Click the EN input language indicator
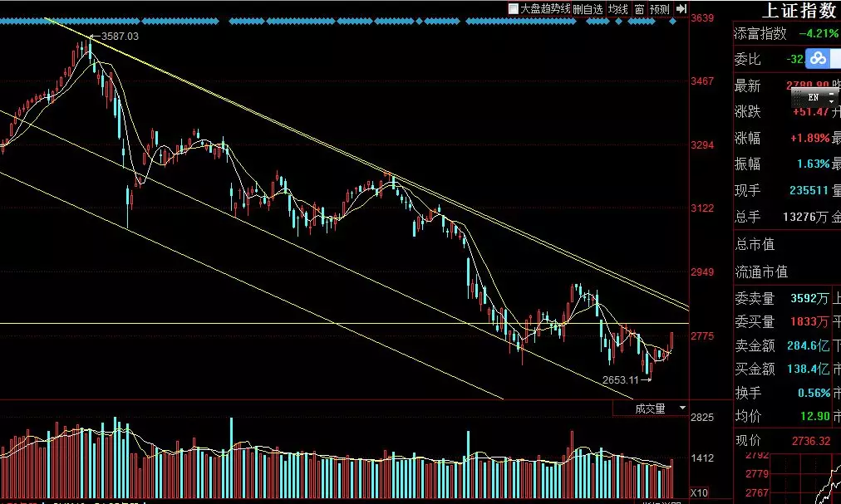The width and height of the screenshot is (841, 504). 813,97
